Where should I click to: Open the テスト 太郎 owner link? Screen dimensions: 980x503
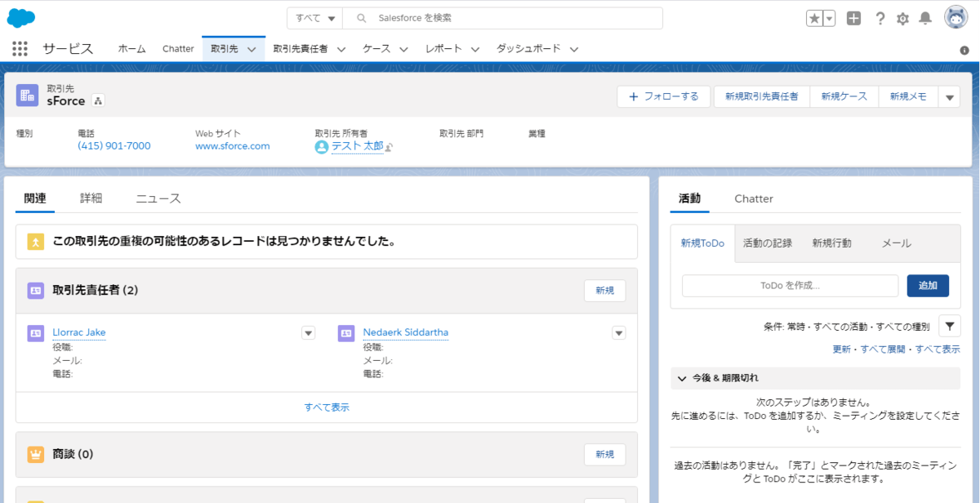click(357, 146)
